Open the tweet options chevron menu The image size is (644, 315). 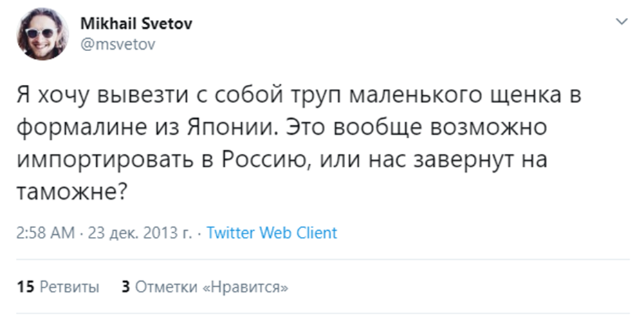tap(620, 22)
